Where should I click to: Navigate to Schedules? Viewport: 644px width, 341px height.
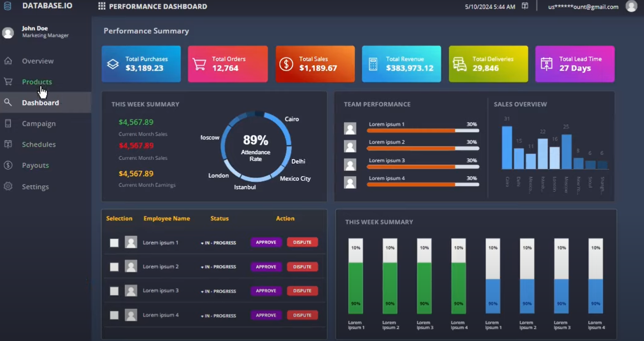coord(39,144)
